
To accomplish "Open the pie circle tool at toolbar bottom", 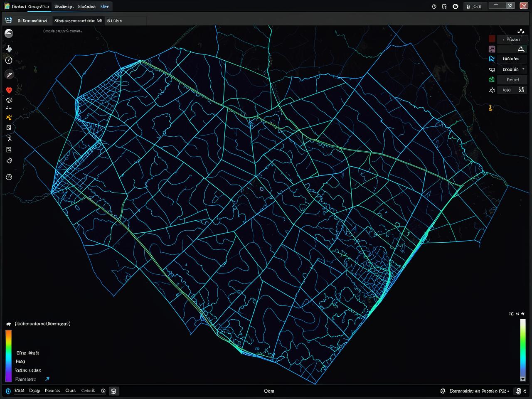I will (x=9, y=177).
